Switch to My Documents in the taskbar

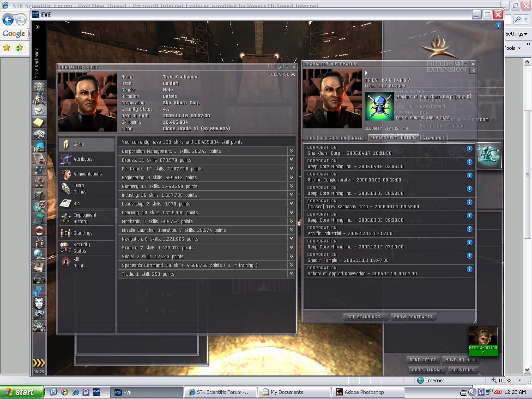coord(294,392)
